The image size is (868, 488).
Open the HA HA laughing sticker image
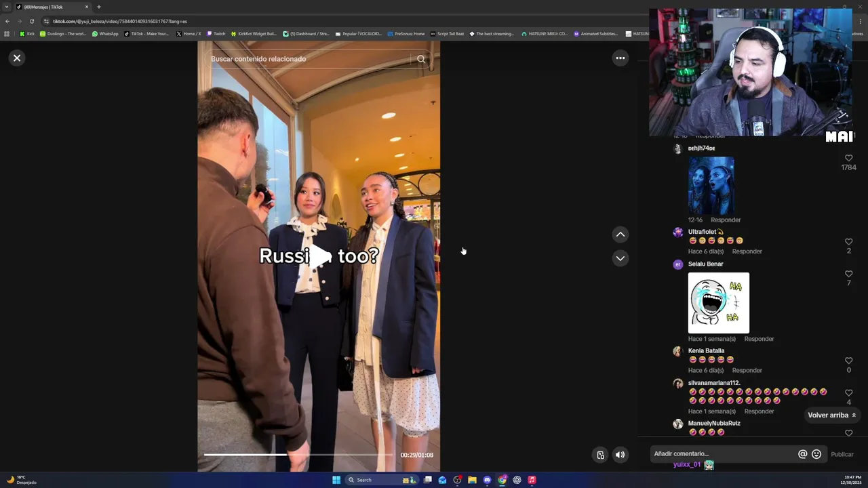click(719, 303)
